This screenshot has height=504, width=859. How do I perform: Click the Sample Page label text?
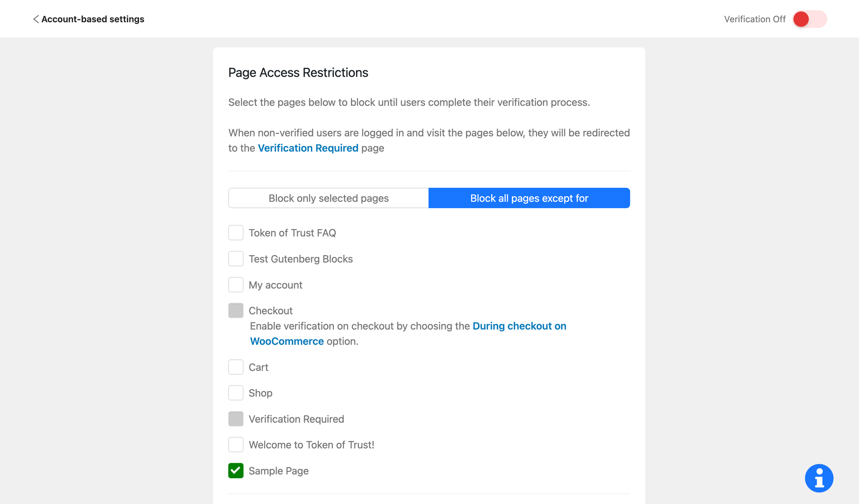pyautogui.click(x=278, y=471)
